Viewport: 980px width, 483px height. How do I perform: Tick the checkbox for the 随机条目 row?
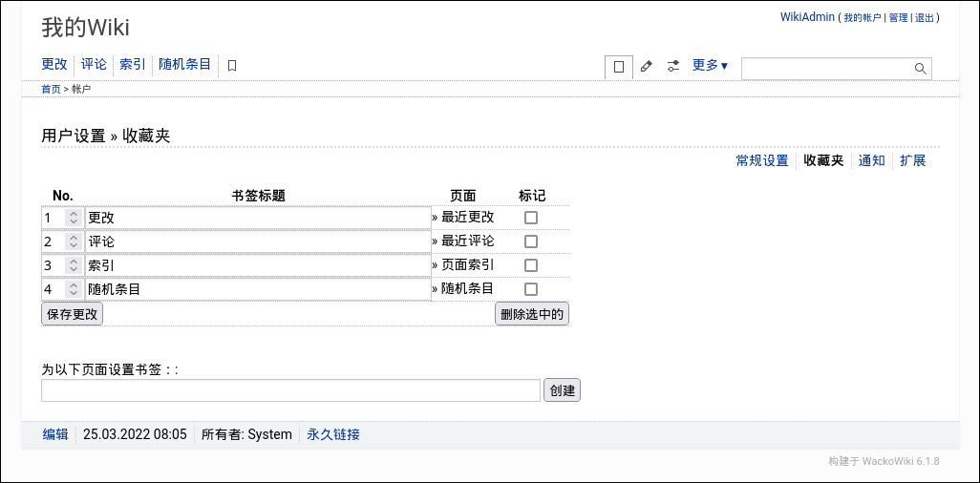click(531, 288)
